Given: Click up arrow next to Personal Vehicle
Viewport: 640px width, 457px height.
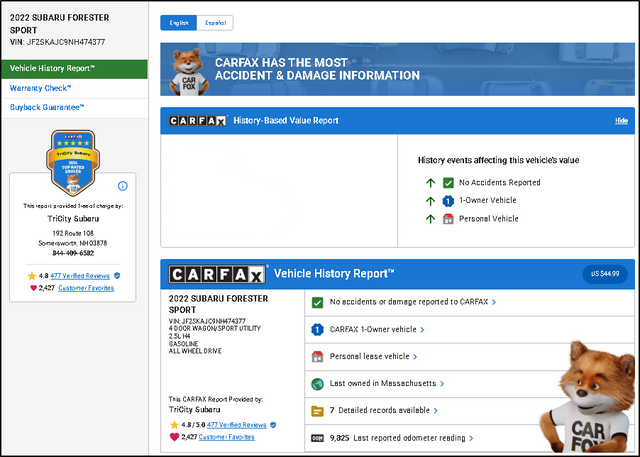Looking at the screenshot, I should (x=430, y=219).
